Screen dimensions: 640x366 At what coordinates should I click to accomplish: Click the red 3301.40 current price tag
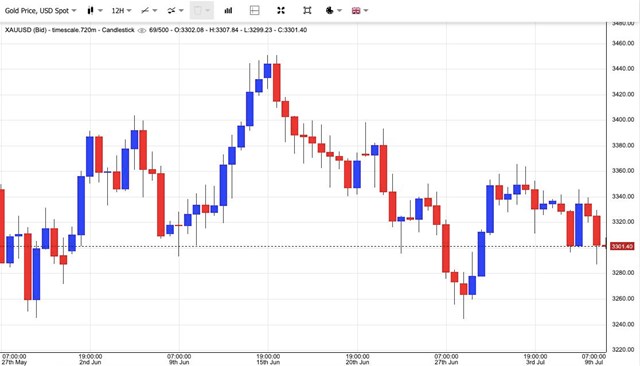622,246
